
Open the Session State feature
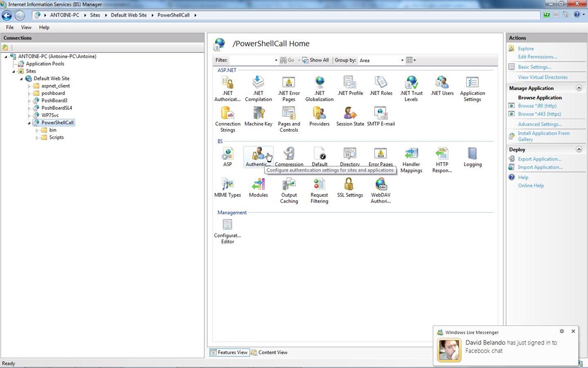[x=350, y=117]
